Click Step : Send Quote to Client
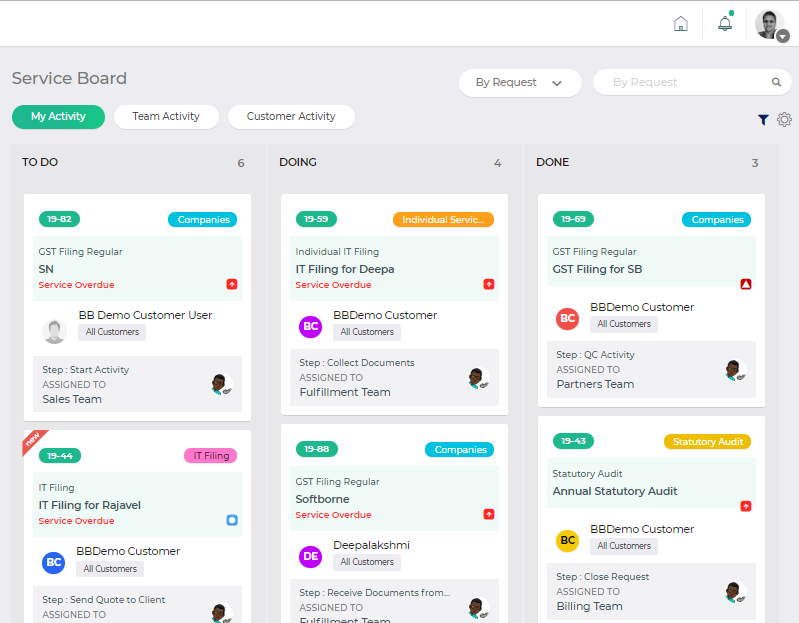The height and width of the screenshot is (623, 799). pos(103,600)
